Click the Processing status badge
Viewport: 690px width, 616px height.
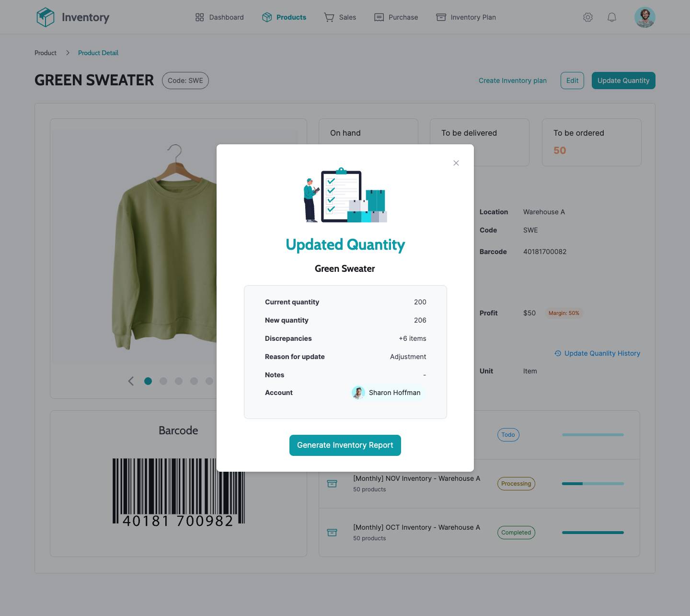(x=516, y=484)
